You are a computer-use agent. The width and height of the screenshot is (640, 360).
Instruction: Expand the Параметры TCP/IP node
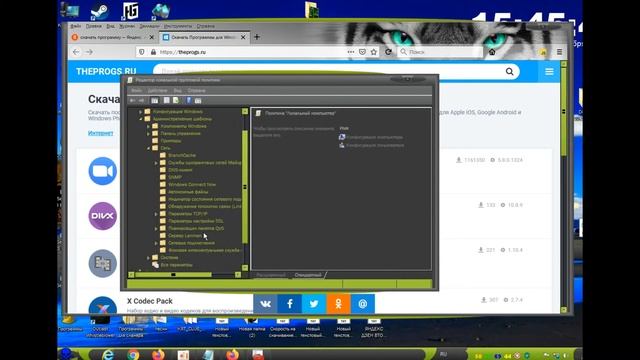156,214
